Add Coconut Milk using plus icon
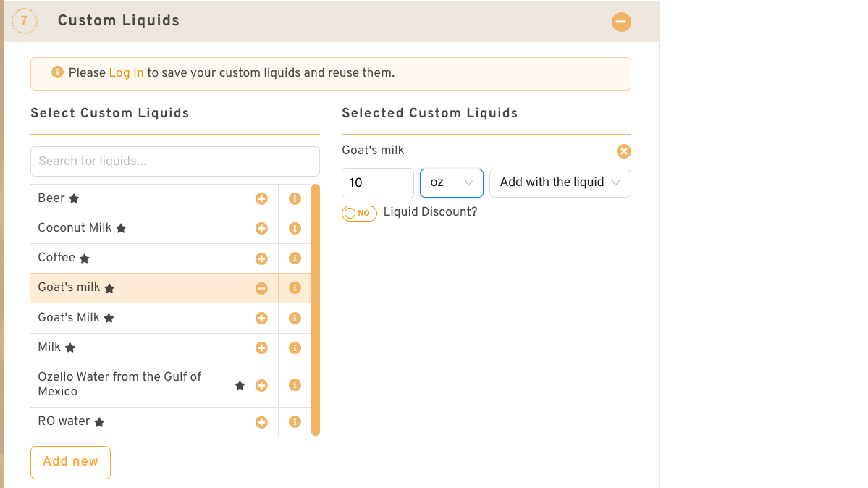 point(261,228)
